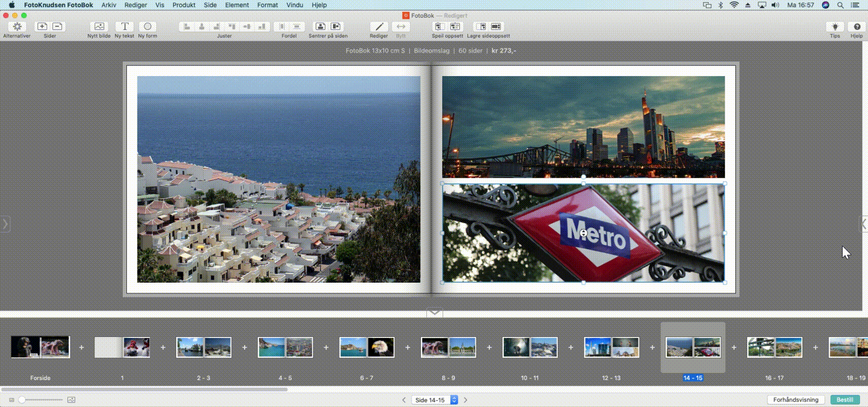The height and width of the screenshot is (407, 868).
Task: Open the Arkiv menu
Action: (109, 5)
